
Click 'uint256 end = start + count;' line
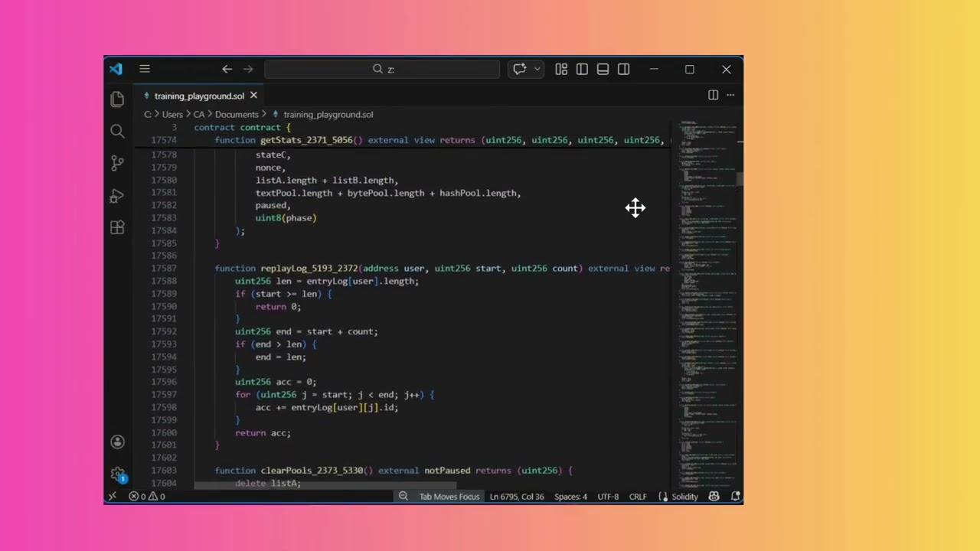pos(306,331)
